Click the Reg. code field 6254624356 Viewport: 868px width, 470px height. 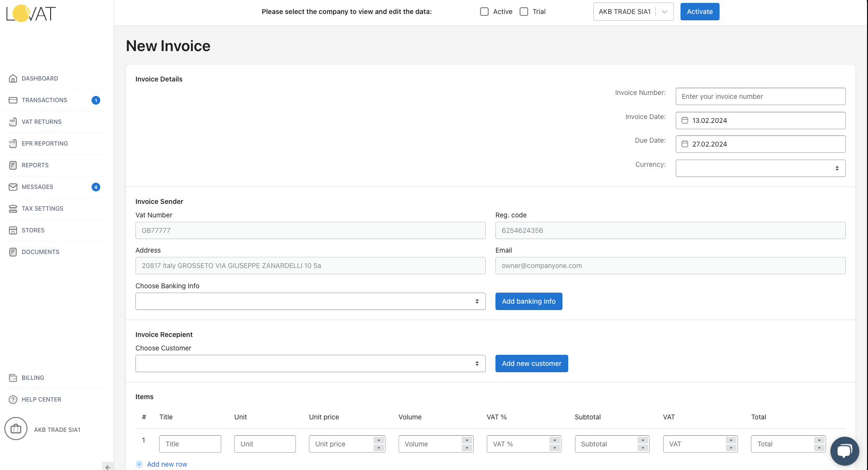click(x=670, y=230)
